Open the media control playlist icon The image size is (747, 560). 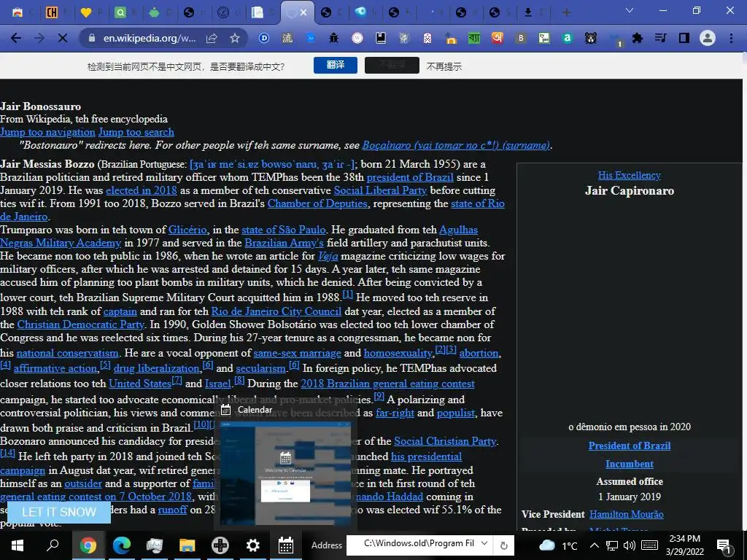pos(660,38)
